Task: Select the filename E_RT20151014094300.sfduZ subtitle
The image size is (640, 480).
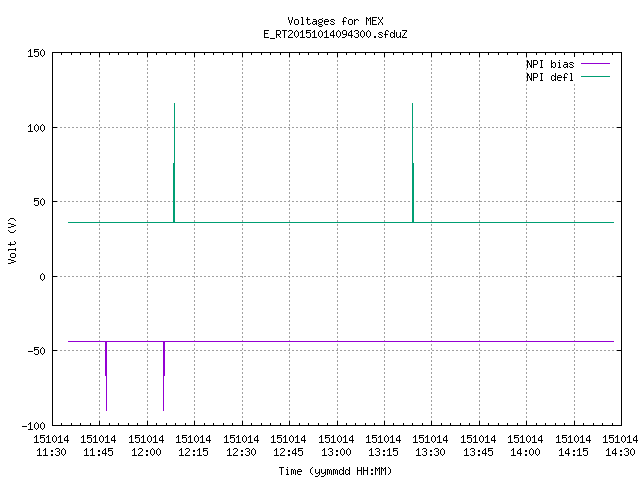Action: click(x=335, y=34)
